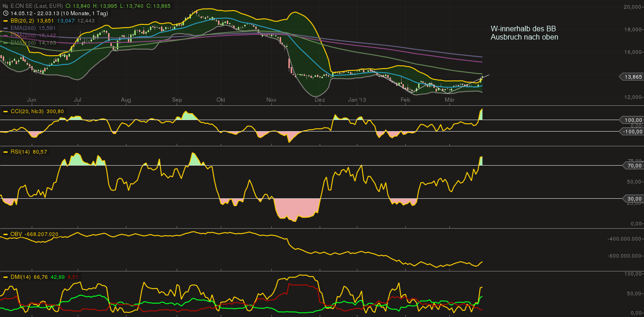Image resolution: width=644 pixels, height=317 pixels.
Task: Click the 'Jul' month label on the time axis
Action: 78,100
